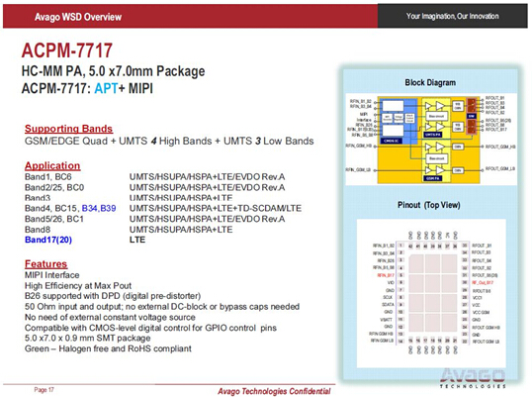Click the '50 Ohm input and output' feature line

click(162, 307)
